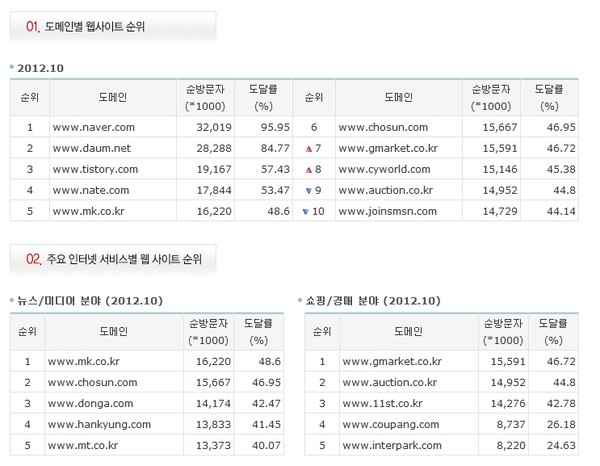
Task: Click the red up arrow beside rank 7
Action: (x=309, y=149)
